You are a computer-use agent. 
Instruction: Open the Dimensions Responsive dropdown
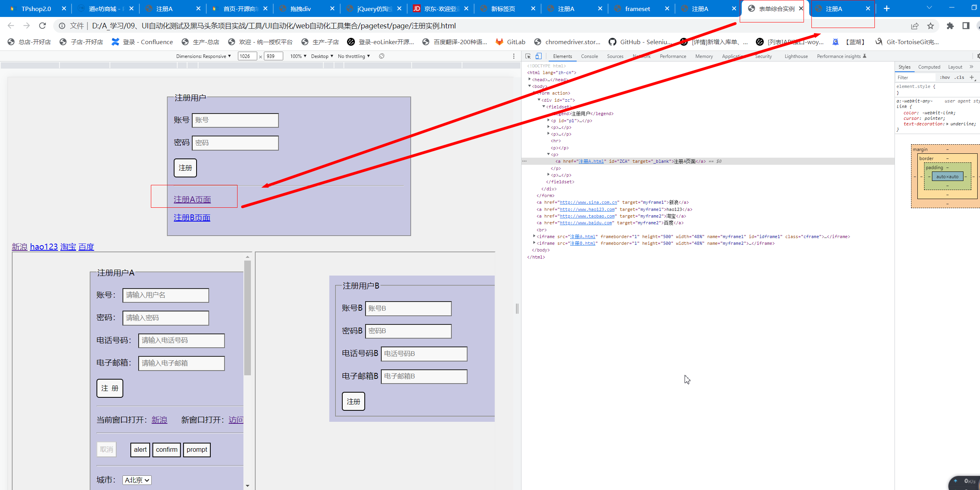(203, 56)
